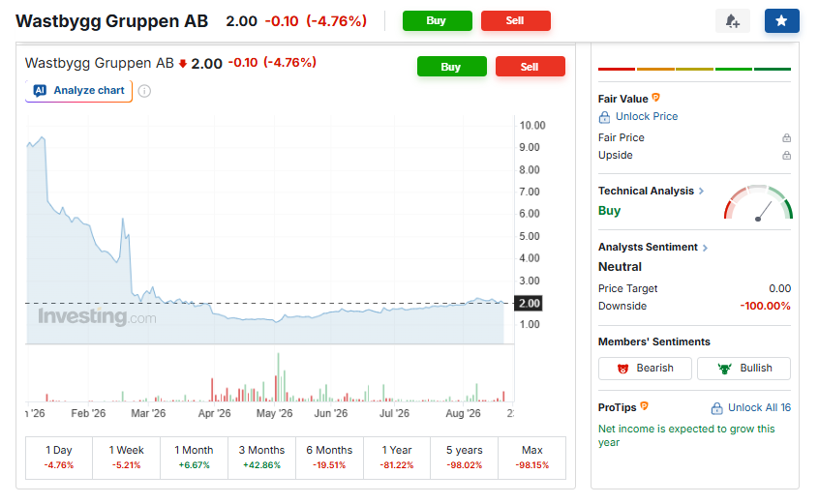Select the 3 Months range tab
819x504 pixels.
(261, 458)
